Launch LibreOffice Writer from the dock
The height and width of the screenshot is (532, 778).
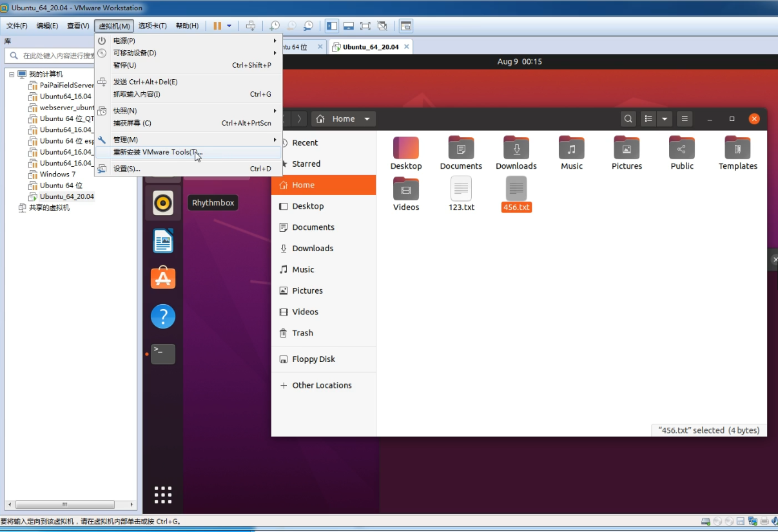click(163, 241)
